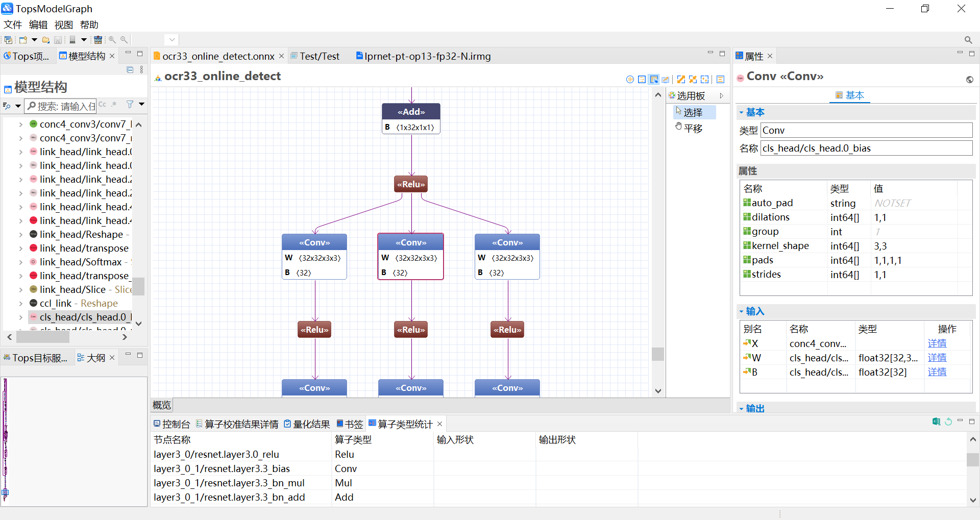Click the edit-windows icon in the main toolbar
The width and height of the screenshot is (980, 520).
(8, 40)
